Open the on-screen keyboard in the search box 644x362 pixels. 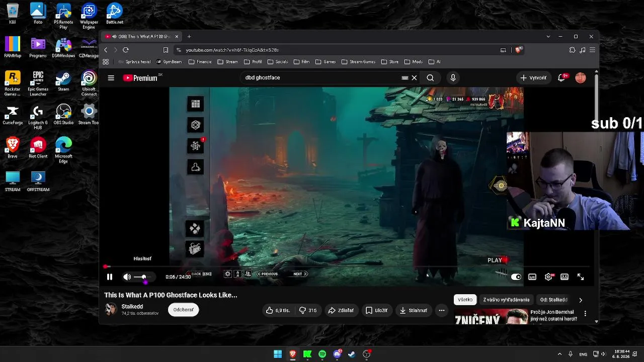405,78
